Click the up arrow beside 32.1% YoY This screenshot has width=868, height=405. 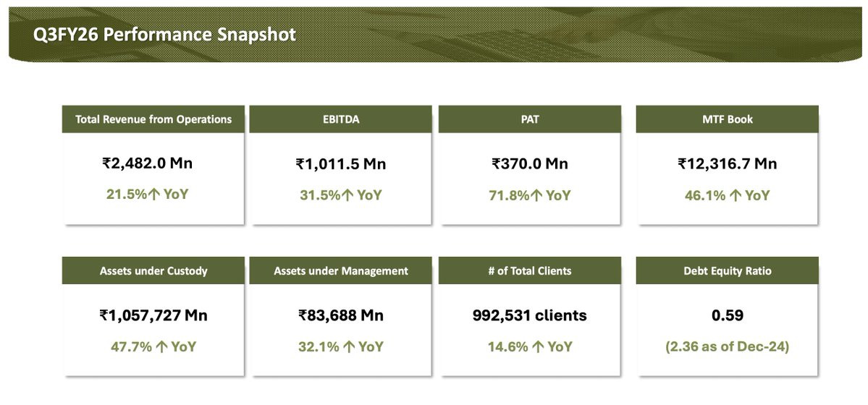[349, 347]
